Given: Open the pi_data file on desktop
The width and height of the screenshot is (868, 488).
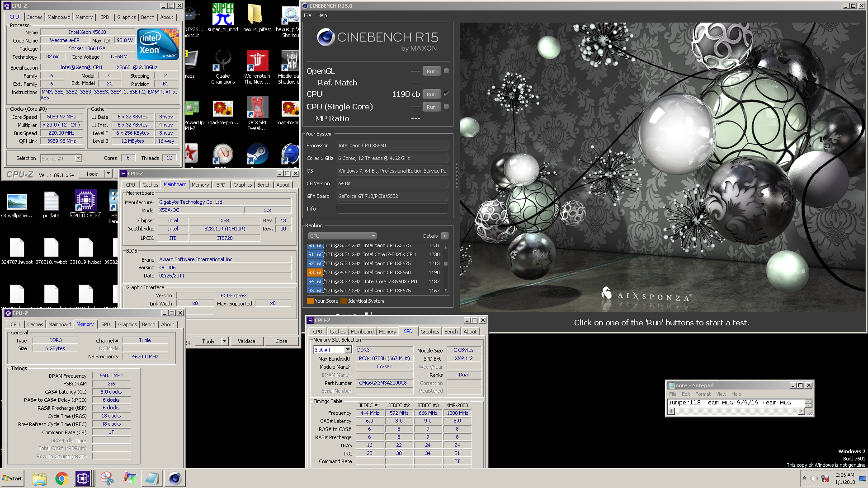Looking at the screenshot, I should tap(51, 205).
